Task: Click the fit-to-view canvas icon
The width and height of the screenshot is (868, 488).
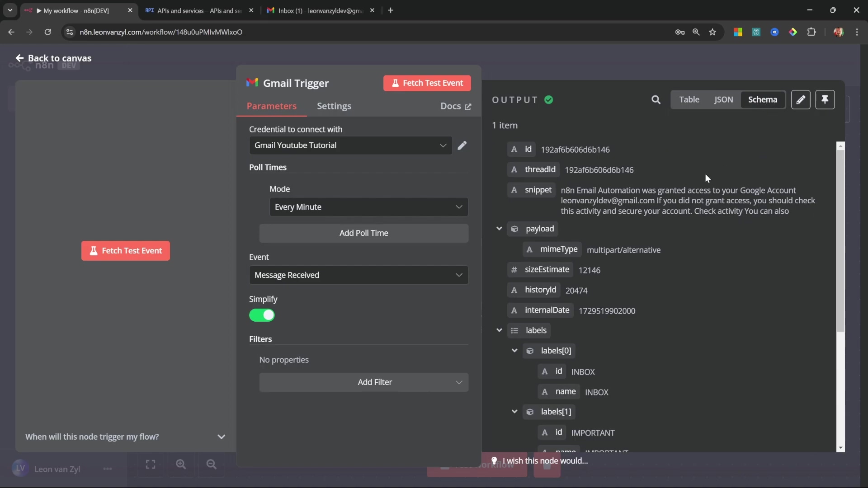Action: tap(151, 465)
